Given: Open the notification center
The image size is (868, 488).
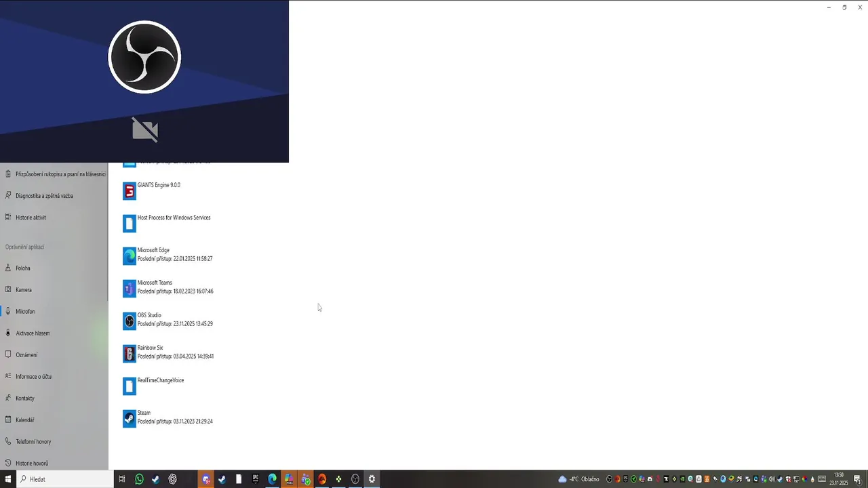Looking at the screenshot, I should pos(858,479).
